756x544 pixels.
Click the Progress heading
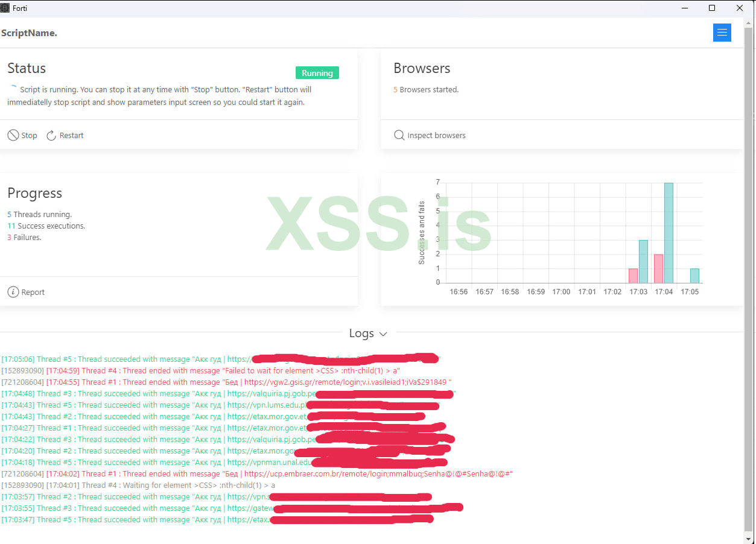pyautogui.click(x=34, y=193)
